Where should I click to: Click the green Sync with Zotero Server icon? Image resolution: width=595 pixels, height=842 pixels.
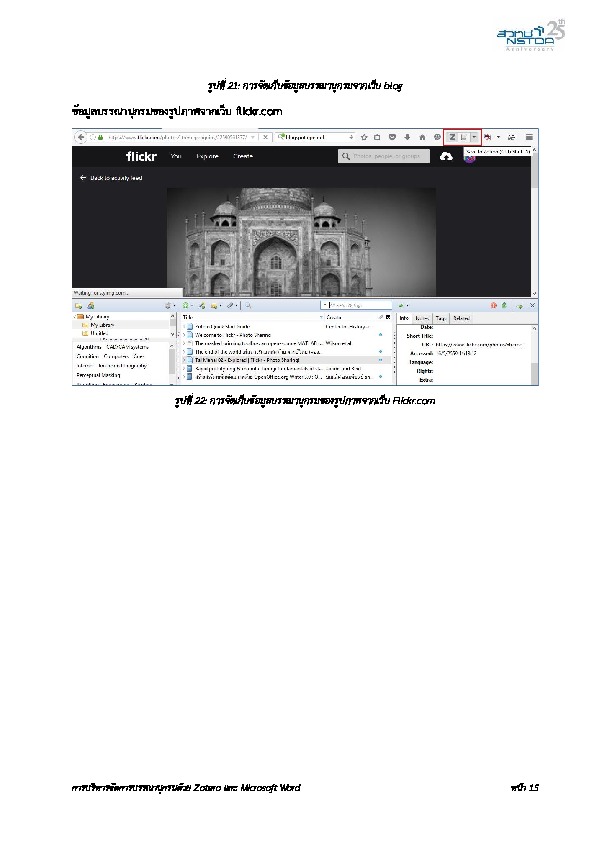coord(504,306)
